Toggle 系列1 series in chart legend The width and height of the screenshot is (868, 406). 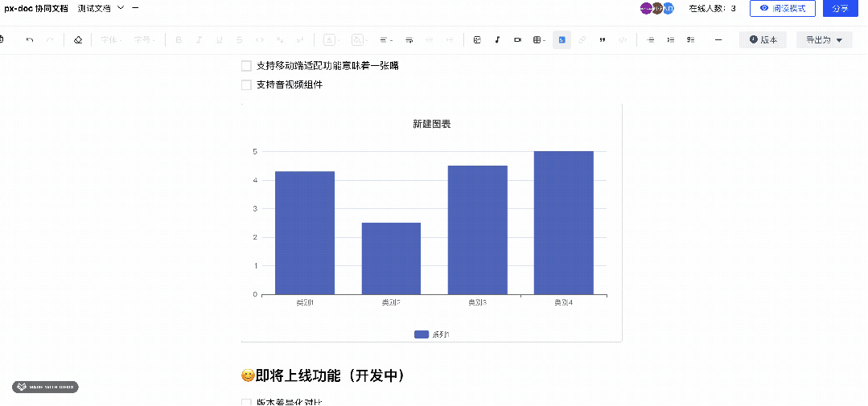click(x=432, y=334)
